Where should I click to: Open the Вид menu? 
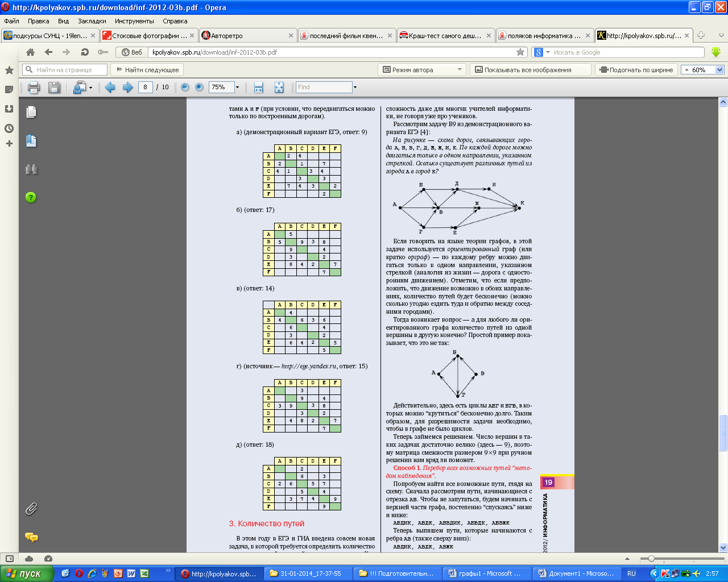63,21
